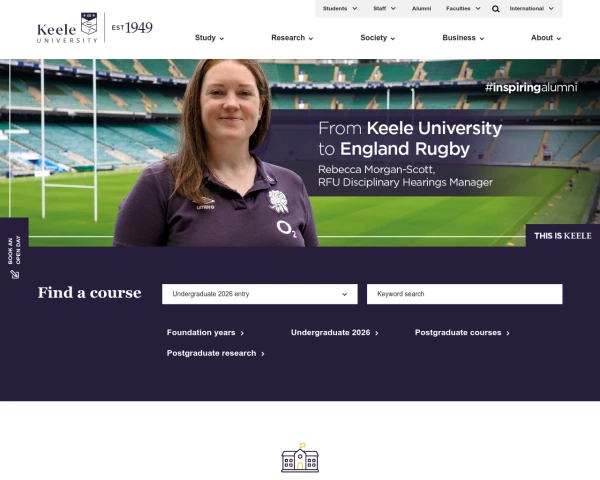Click the 'Find a course' heading
The image size is (600, 480).
90,293
